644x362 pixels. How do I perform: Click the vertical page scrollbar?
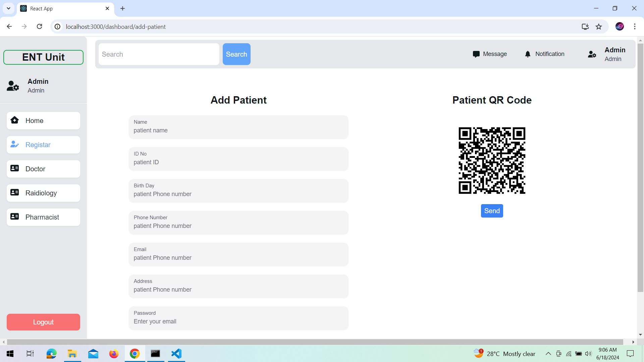coord(640,168)
